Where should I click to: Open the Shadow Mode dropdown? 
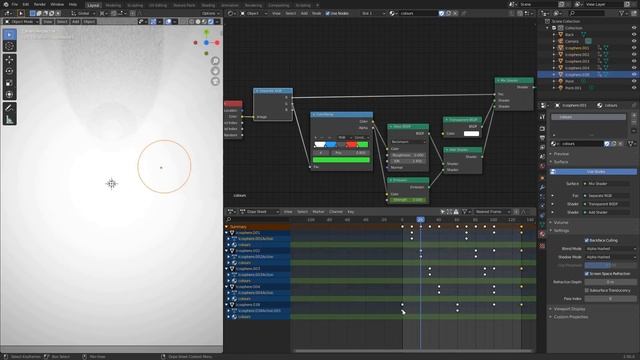click(x=611, y=257)
